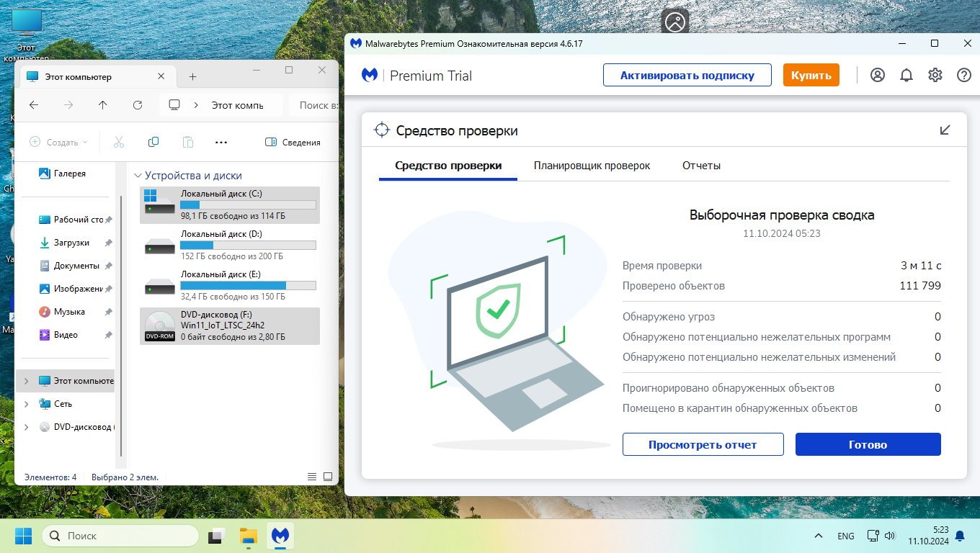Open Галерея in the navigation pane
The image size is (980, 553).
(63, 174)
